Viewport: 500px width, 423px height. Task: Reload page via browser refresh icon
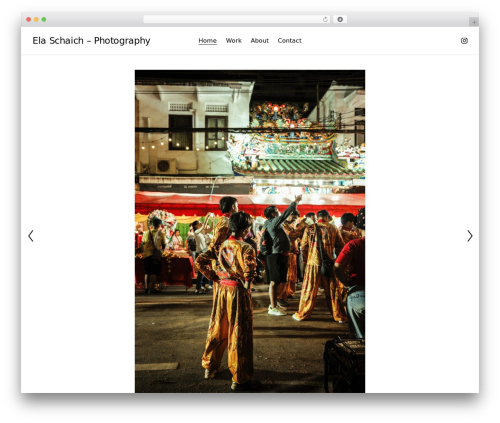(x=325, y=20)
